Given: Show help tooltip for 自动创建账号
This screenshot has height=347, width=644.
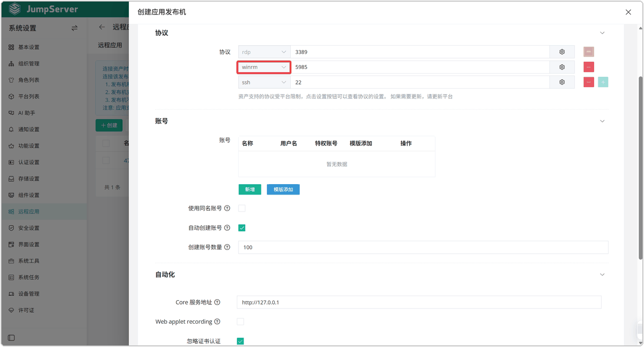Looking at the screenshot, I should point(227,228).
